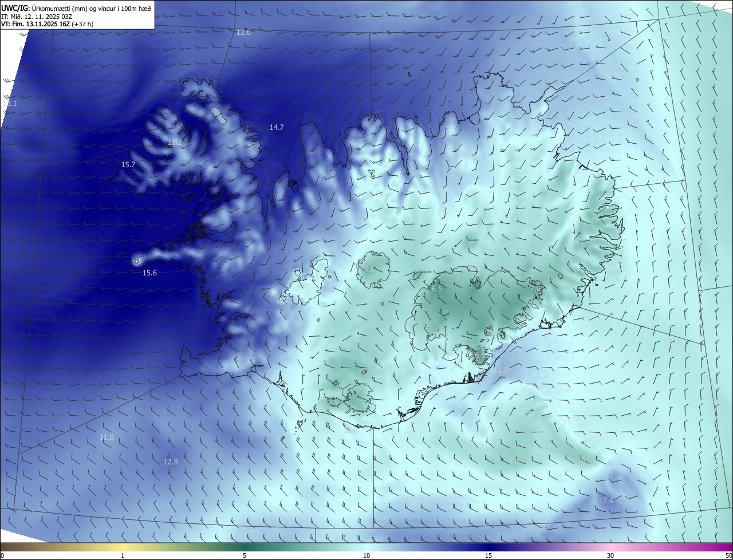The image size is (733, 560).
Task: Click the 50 tick on color scale
Action: coord(728,555)
